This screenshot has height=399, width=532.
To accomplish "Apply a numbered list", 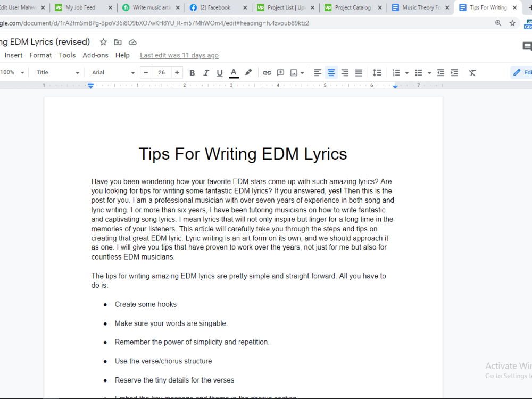I will (x=396, y=72).
